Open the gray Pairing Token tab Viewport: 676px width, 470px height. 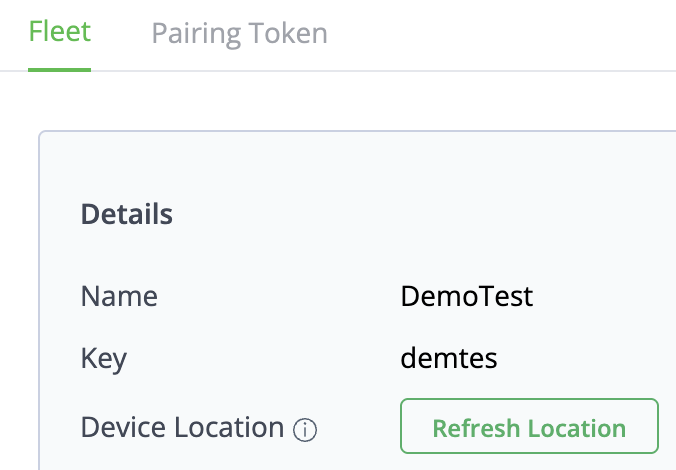pos(239,33)
